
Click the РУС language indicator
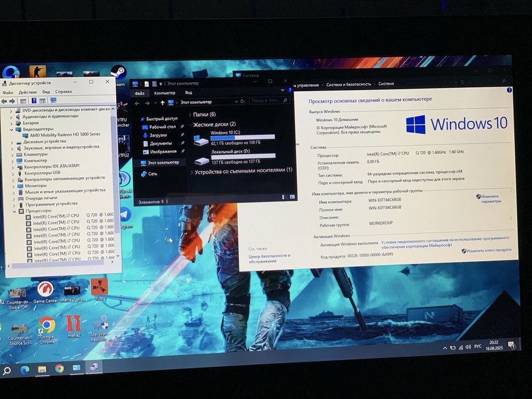pyautogui.click(x=478, y=347)
